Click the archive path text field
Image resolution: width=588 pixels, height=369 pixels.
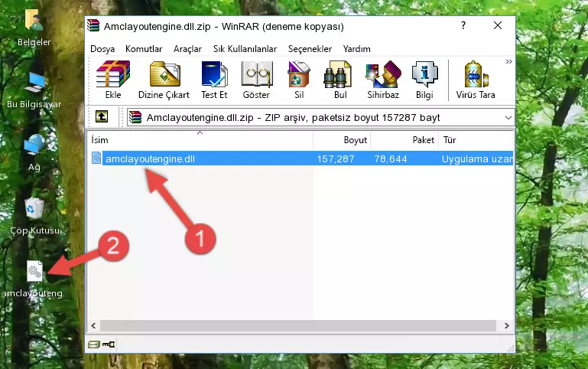320,117
